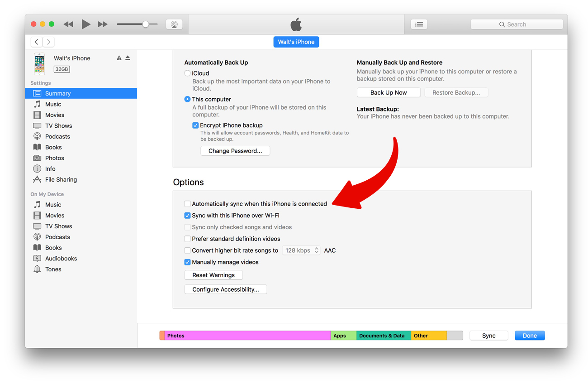This screenshot has width=588, height=384.
Task: Select the iCloud backup radio button
Action: click(x=187, y=73)
